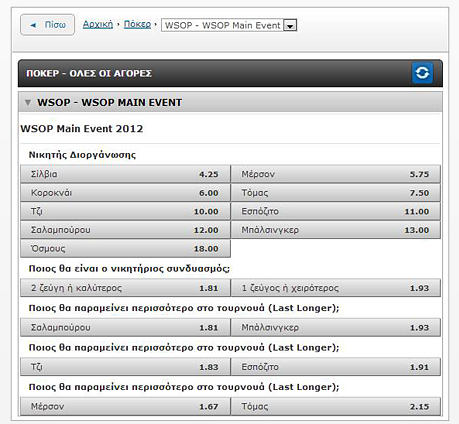
Task: Bet on Σίλβια at 4.25
Action: tap(125, 174)
